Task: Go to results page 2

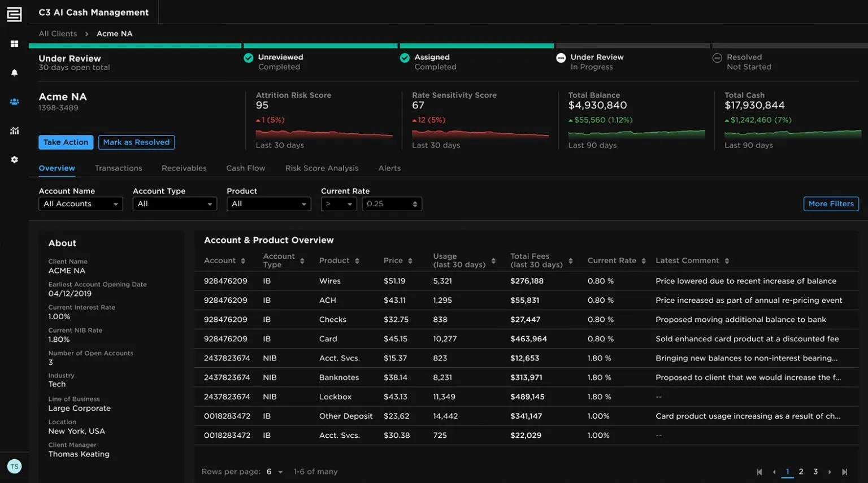Action: click(x=801, y=472)
